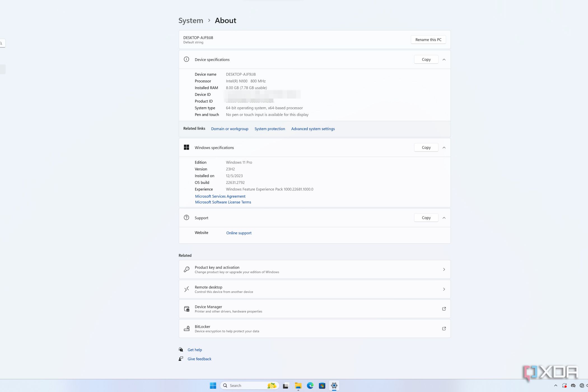Open Domain or workgroup link
The width and height of the screenshot is (588, 392).
coord(230,129)
